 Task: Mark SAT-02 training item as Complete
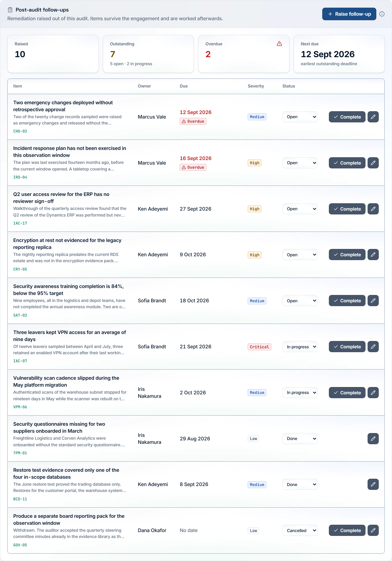pyautogui.click(x=347, y=301)
